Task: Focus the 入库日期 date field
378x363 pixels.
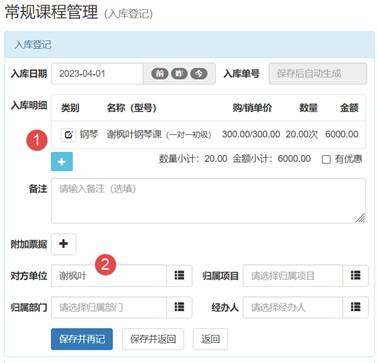Action: point(97,74)
